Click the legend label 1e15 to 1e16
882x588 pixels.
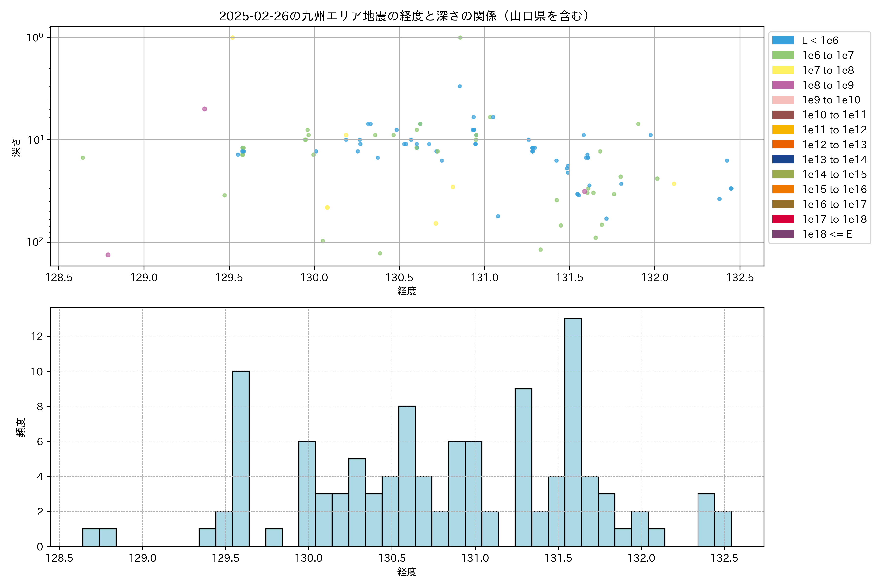(834, 189)
